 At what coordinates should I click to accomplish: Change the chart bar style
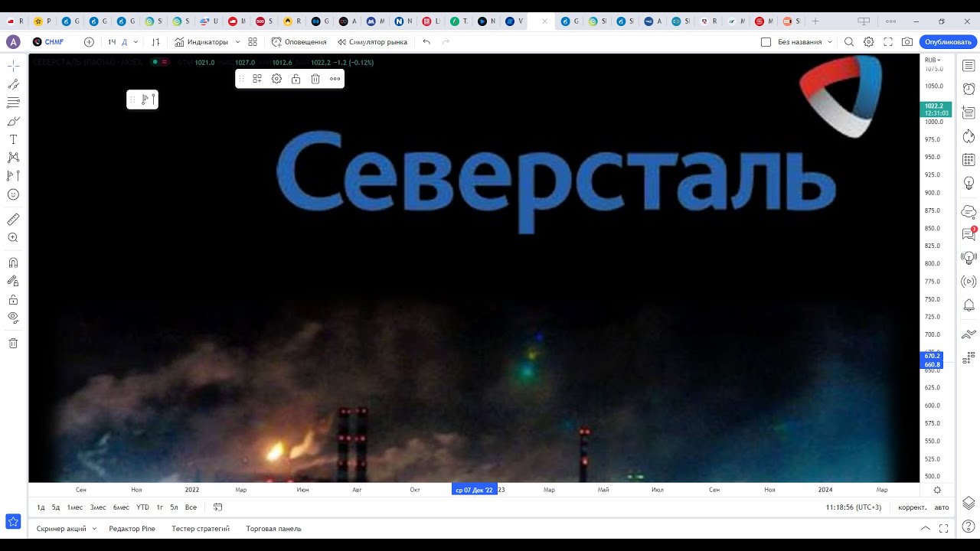156,42
